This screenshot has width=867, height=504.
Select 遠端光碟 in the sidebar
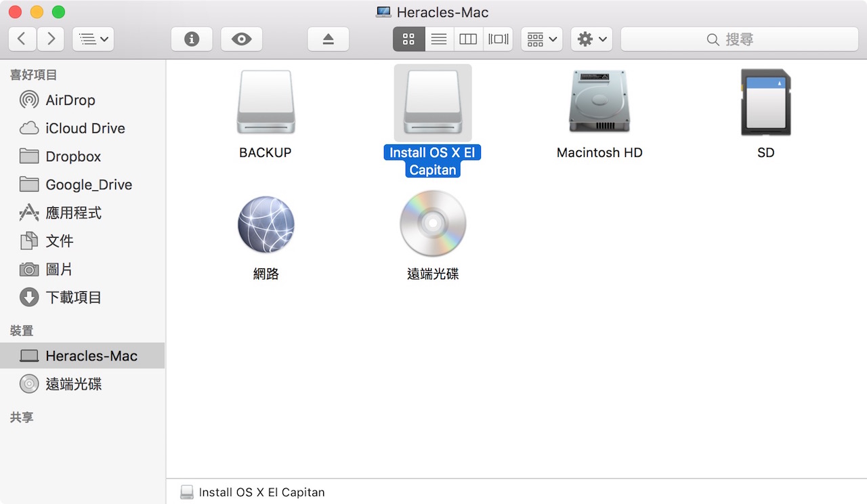point(83,384)
